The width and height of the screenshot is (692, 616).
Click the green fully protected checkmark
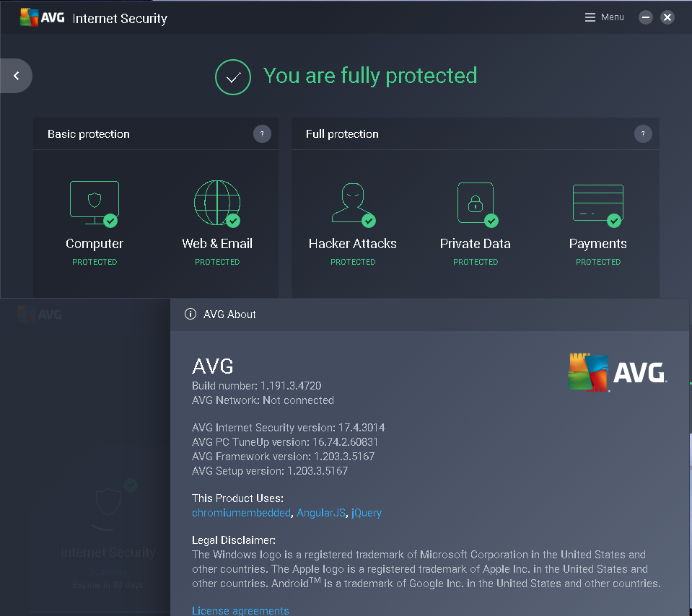tap(232, 76)
